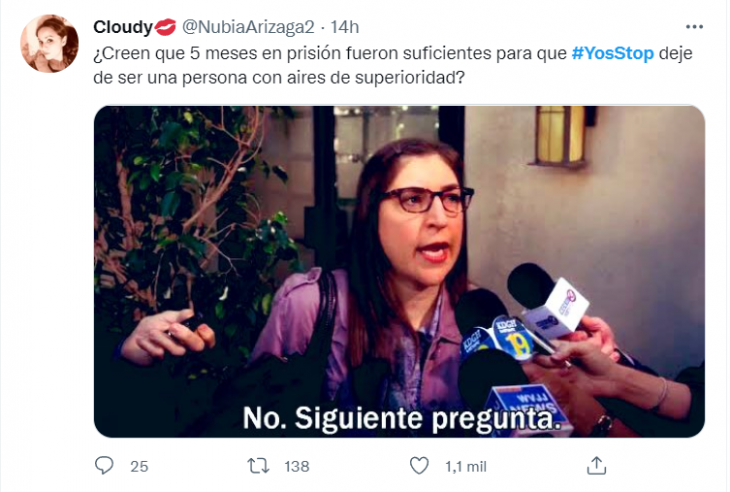Open the three-dot more options menu

point(694,27)
